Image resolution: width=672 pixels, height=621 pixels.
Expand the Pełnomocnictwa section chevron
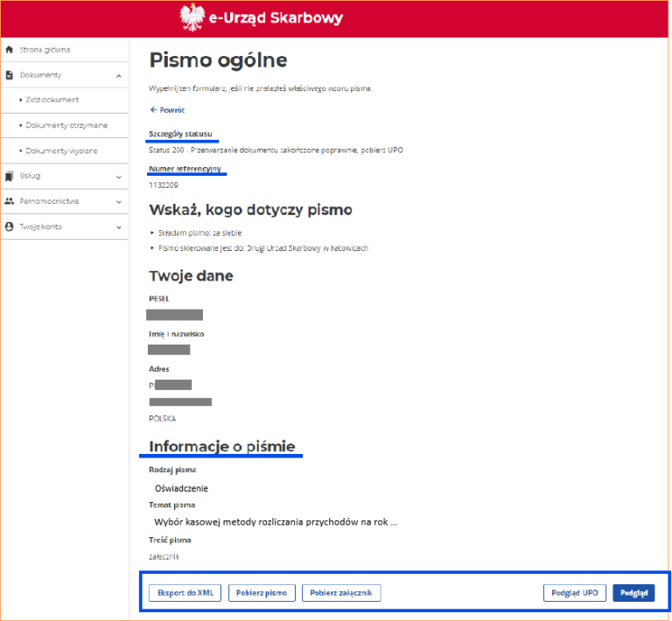pos(119,202)
